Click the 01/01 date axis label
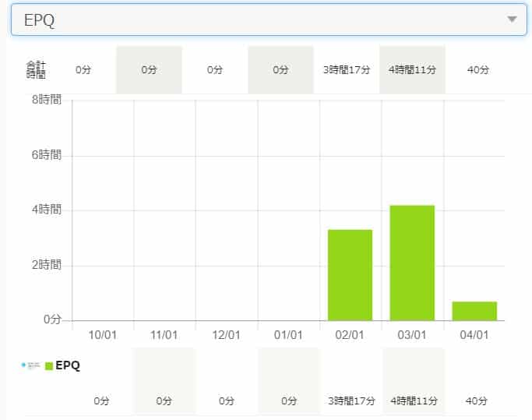The image size is (532, 420). coord(288,334)
